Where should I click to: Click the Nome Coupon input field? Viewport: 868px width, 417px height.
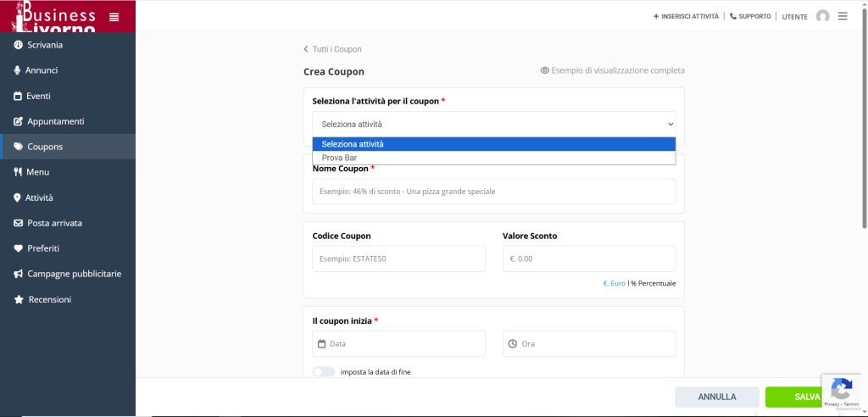pyautogui.click(x=493, y=192)
